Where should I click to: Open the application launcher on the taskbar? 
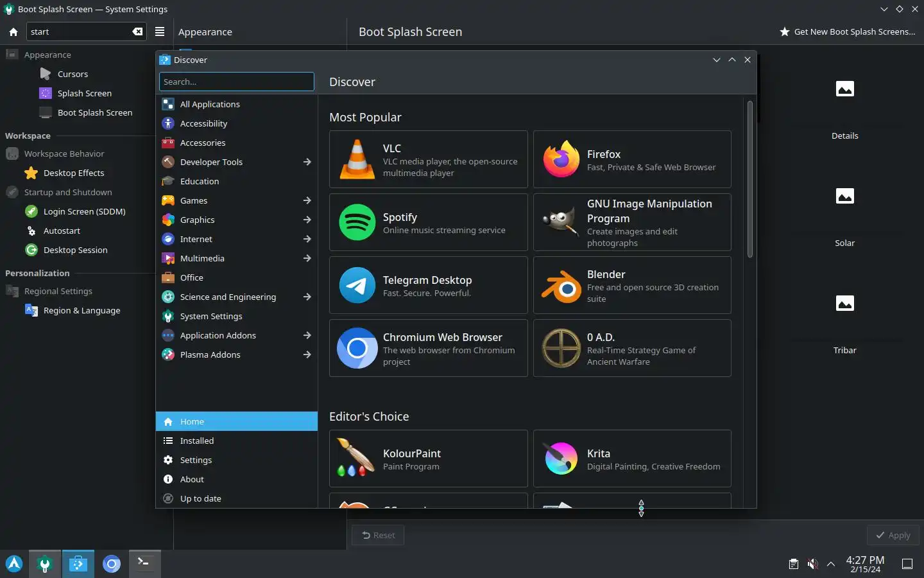pos(14,564)
